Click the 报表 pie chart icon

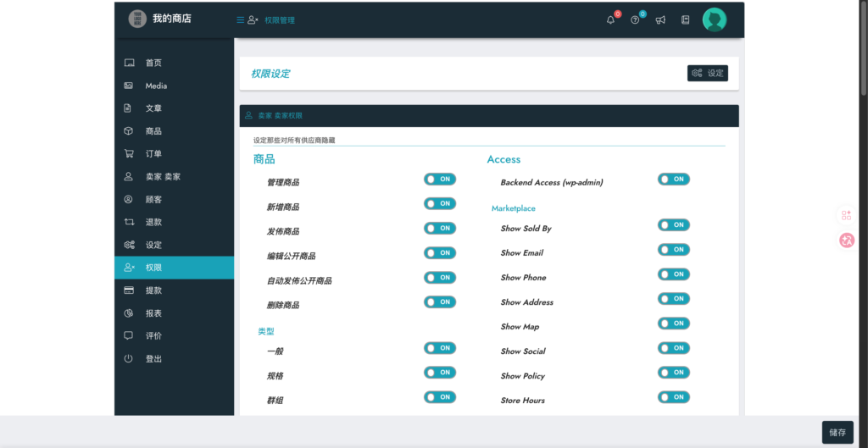tap(129, 313)
